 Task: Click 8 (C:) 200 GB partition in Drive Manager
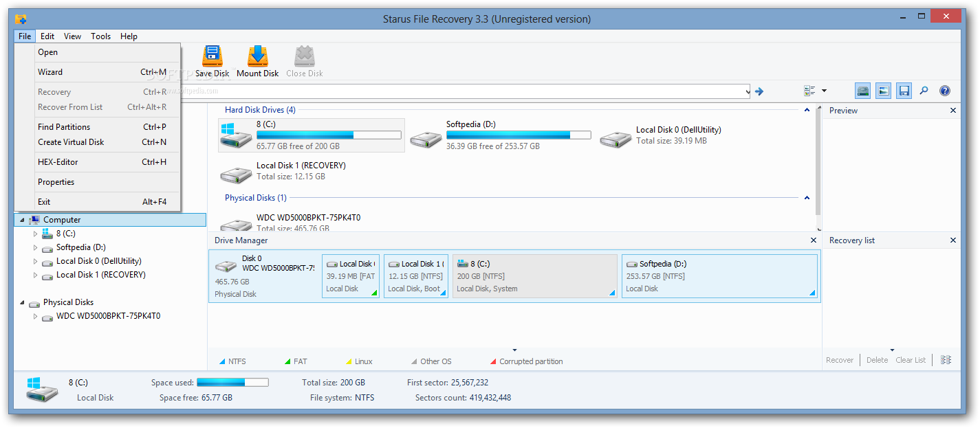[535, 276]
